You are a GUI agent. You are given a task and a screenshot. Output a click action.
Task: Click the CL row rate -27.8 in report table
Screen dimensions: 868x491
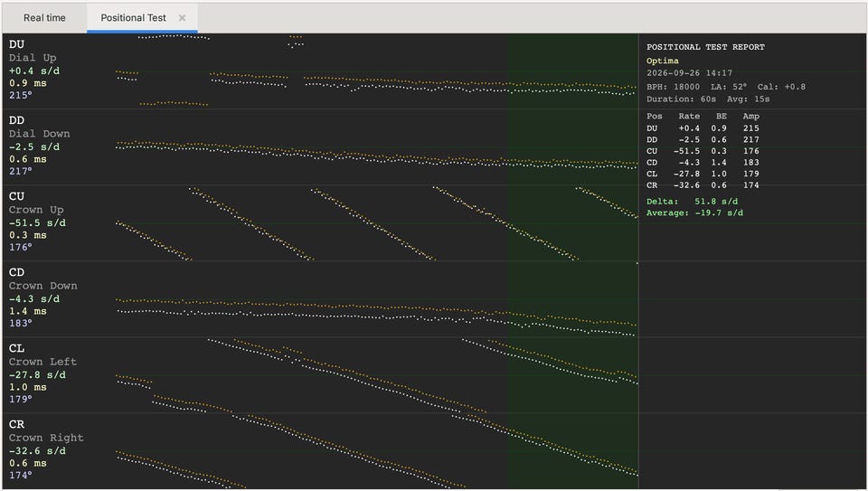coord(686,174)
